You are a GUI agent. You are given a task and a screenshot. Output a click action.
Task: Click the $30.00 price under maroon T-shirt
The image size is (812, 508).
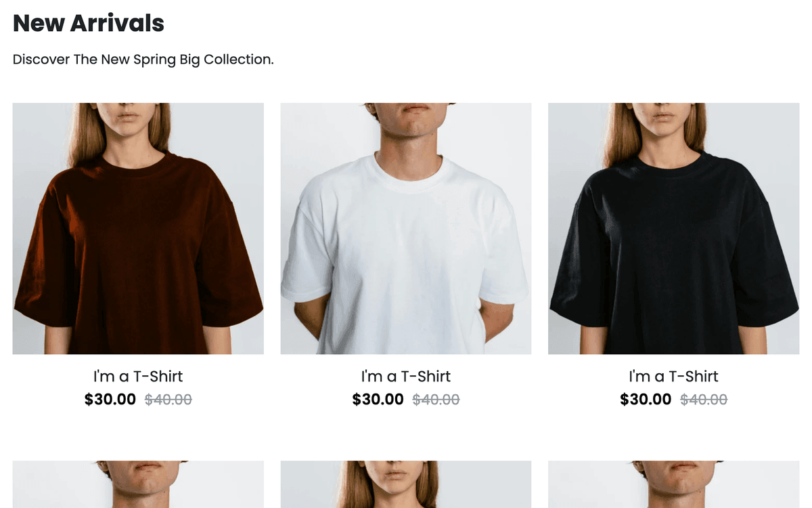[110, 400]
